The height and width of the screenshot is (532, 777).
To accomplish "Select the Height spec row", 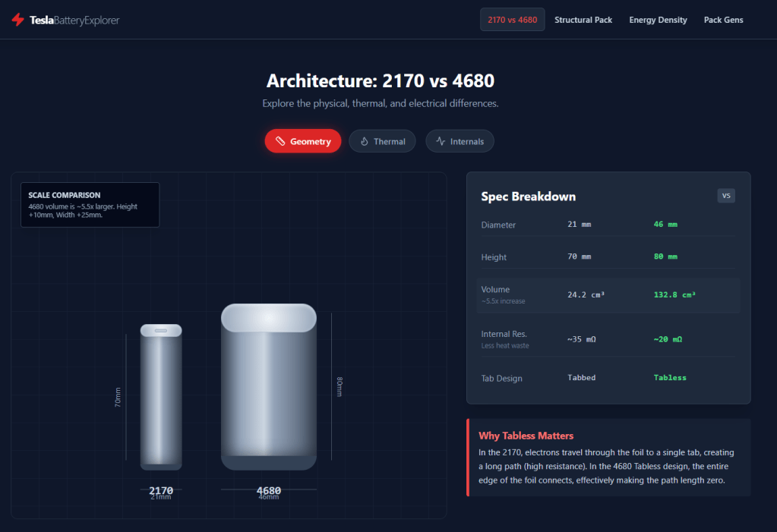I will 608,257.
